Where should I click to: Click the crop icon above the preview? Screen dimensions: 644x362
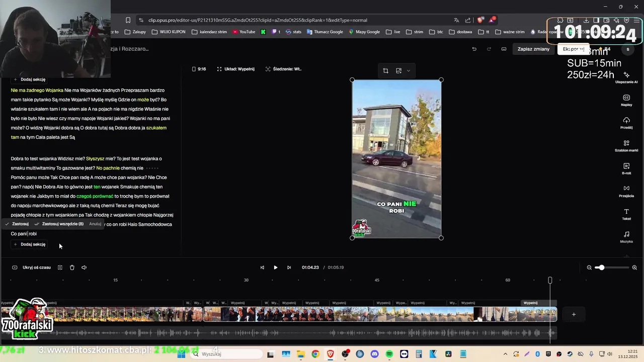[x=385, y=71]
